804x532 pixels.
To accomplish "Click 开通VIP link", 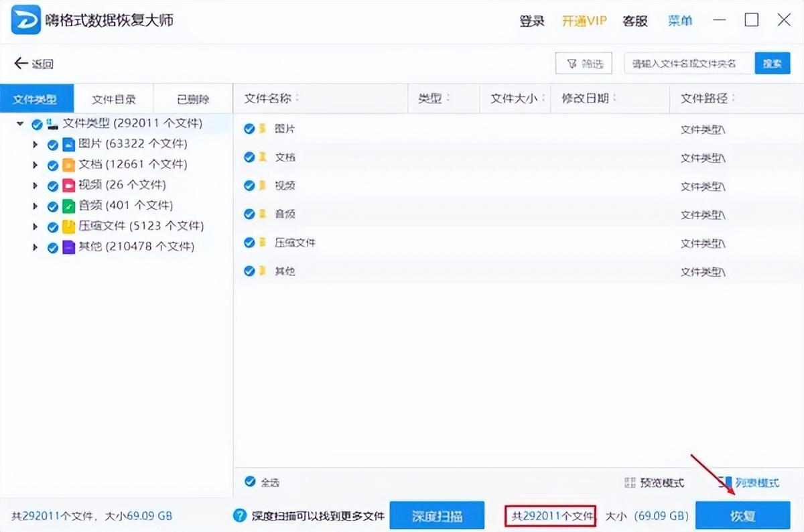I will pos(584,21).
